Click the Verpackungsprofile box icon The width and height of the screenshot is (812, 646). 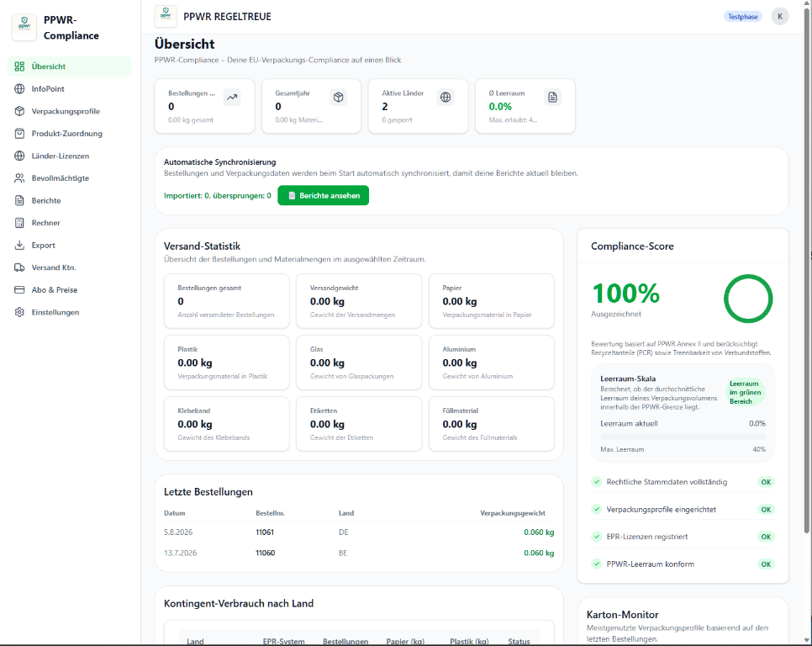click(x=19, y=111)
